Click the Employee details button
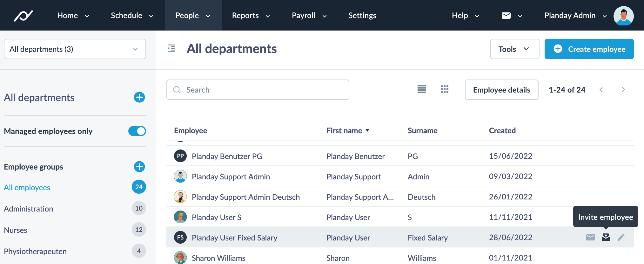This screenshot has width=644, height=264. click(501, 90)
